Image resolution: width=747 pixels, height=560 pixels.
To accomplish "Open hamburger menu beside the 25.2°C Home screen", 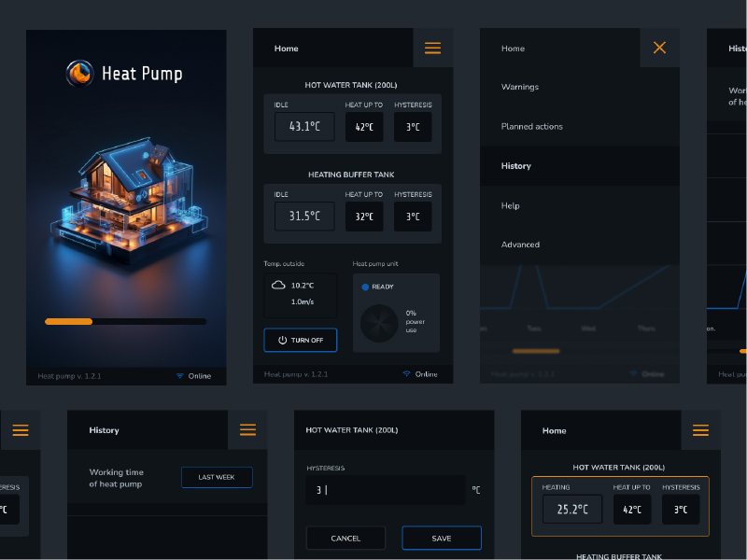I will 700,430.
